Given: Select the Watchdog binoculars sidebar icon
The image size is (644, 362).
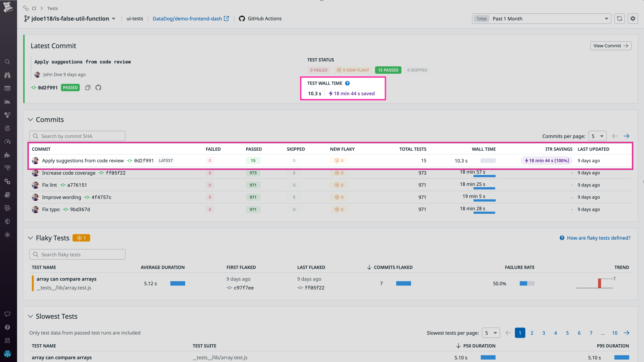Looking at the screenshot, I should click(7, 75).
